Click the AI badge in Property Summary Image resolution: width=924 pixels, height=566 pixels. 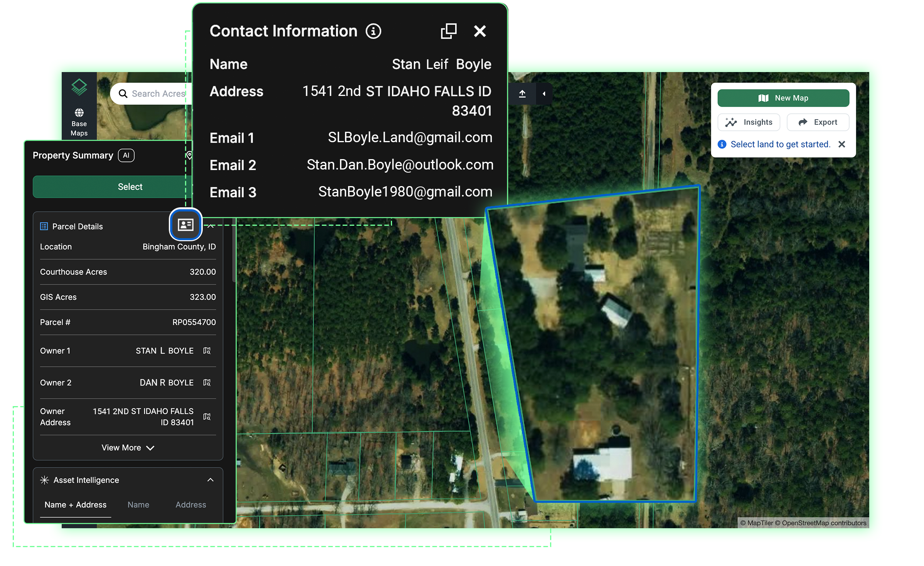tap(126, 155)
